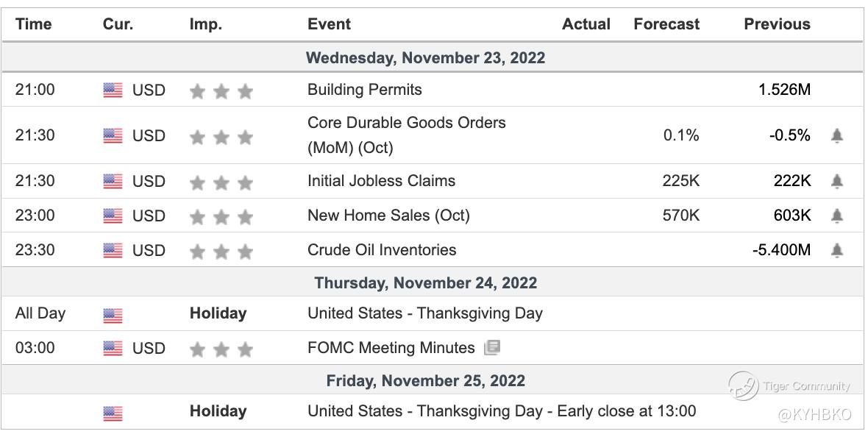Open Initial Jobless Claims event
The height and width of the screenshot is (434, 868).
point(381,181)
